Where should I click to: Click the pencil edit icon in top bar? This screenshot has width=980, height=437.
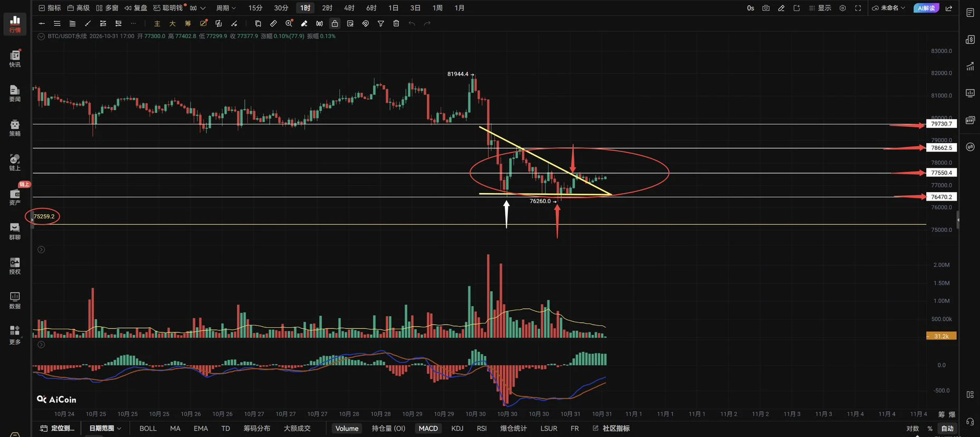(x=781, y=8)
